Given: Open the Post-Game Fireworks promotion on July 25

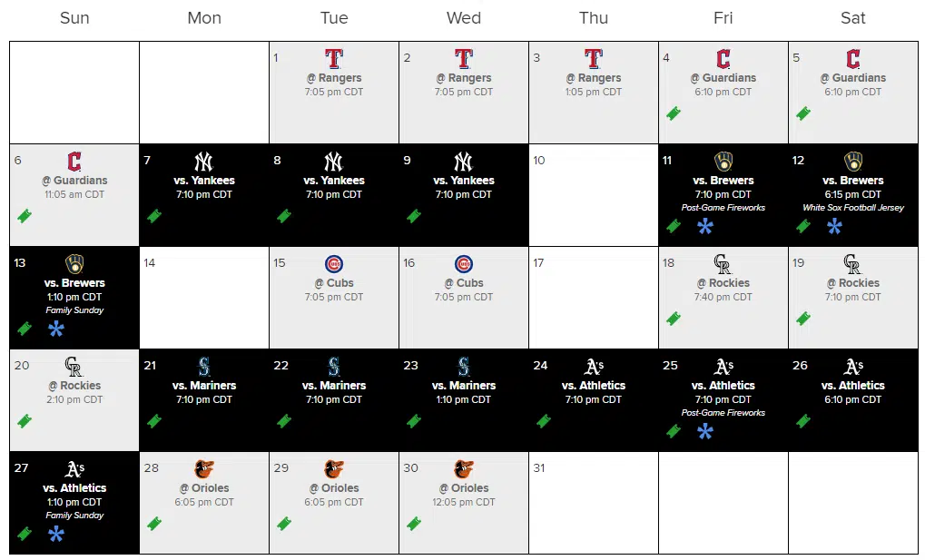Looking at the screenshot, I should point(723,413).
